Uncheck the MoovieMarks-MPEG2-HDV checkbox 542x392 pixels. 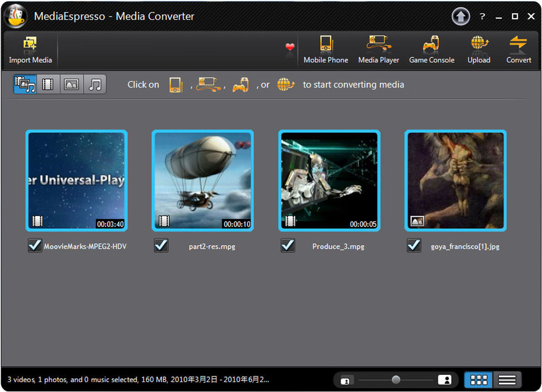point(35,246)
